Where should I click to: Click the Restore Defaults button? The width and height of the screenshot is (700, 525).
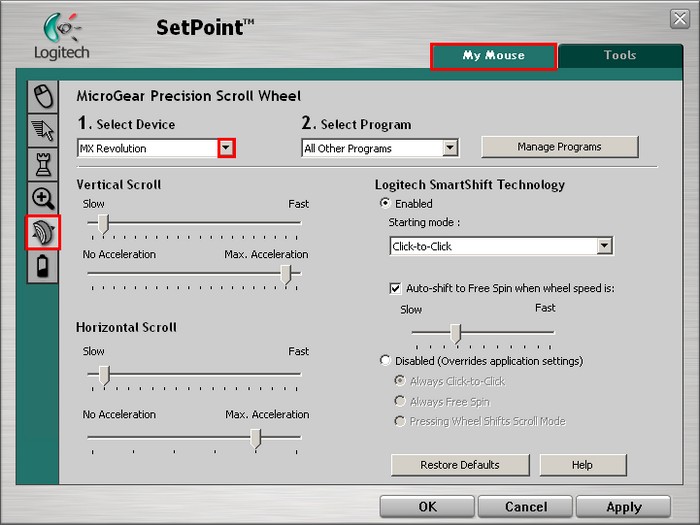[x=460, y=465]
